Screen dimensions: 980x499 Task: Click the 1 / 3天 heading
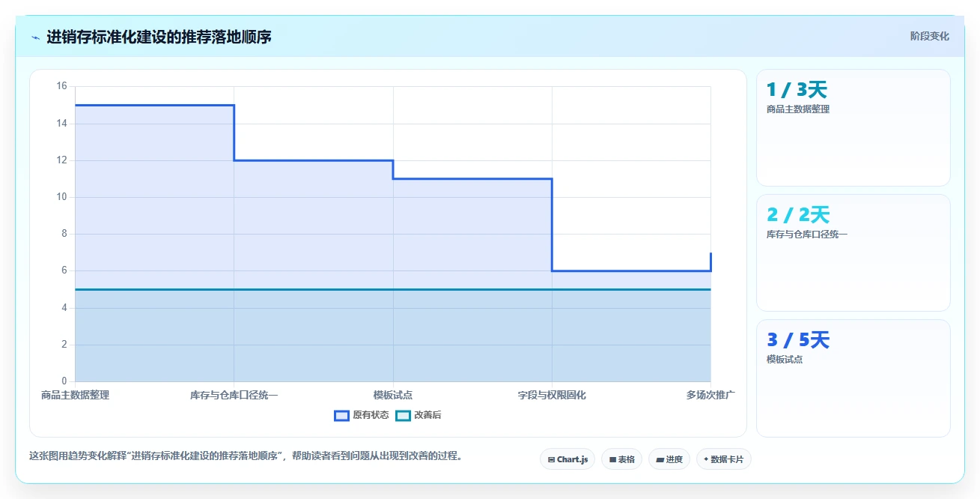click(x=797, y=90)
